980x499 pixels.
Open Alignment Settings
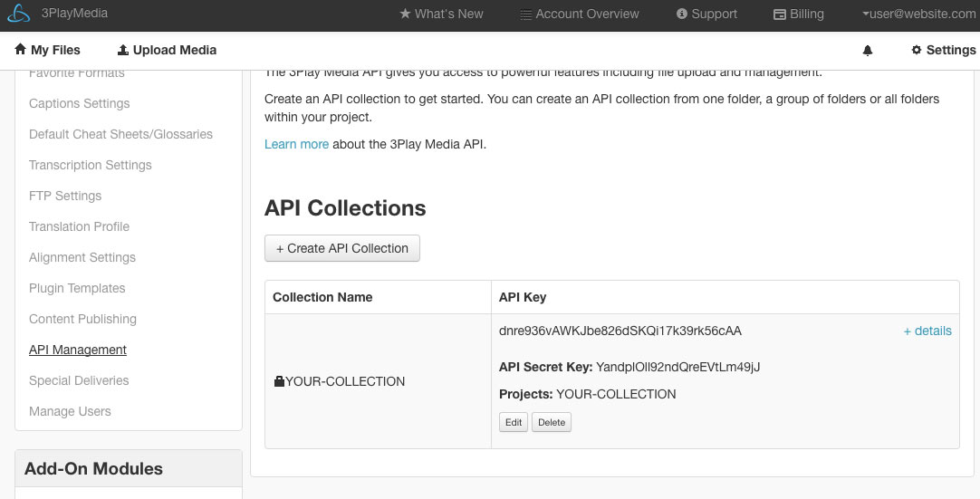tap(82, 257)
